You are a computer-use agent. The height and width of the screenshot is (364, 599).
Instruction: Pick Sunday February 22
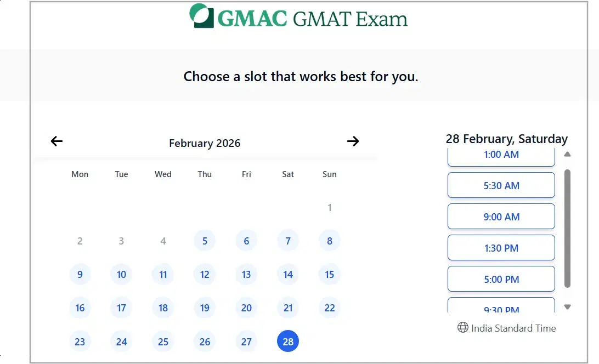pyautogui.click(x=329, y=308)
